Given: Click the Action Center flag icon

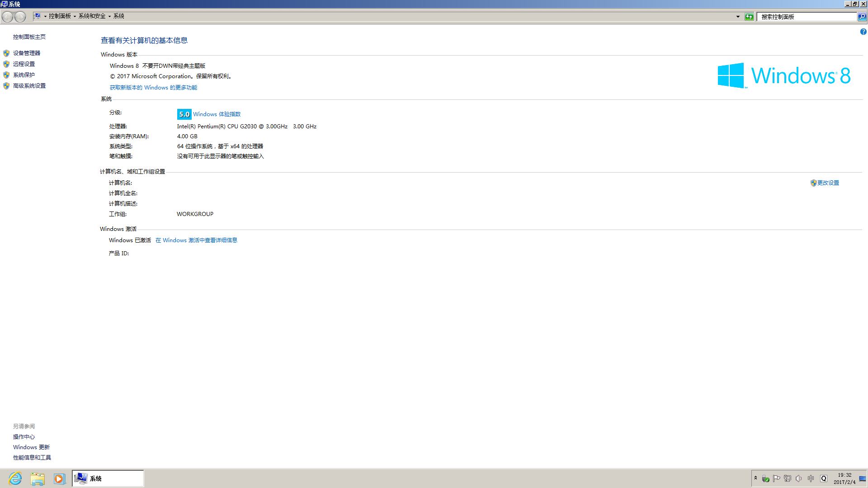Looking at the screenshot, I should 777,479.
